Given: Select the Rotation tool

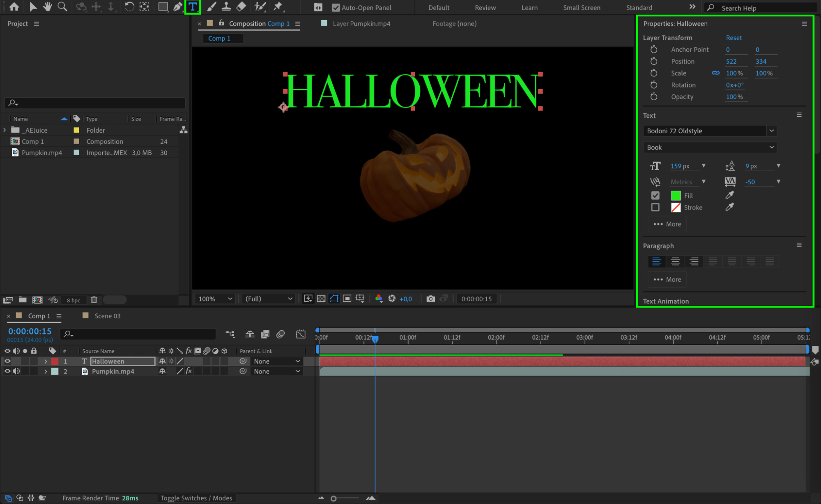Looking at the screenshot, I should (129, 7).
